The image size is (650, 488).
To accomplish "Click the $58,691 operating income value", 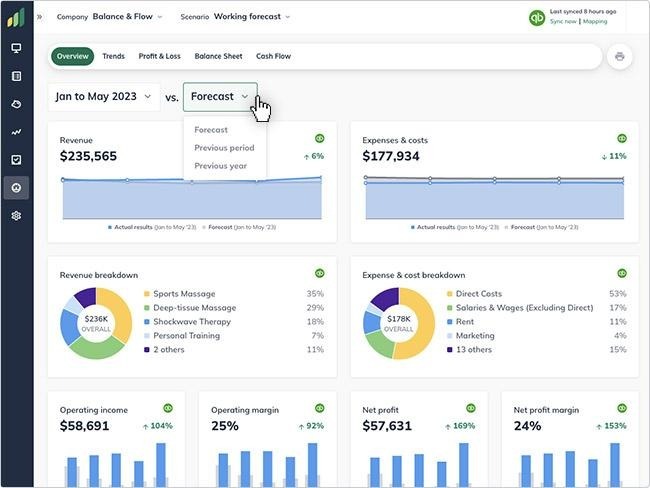I will [x=84, y=426].
